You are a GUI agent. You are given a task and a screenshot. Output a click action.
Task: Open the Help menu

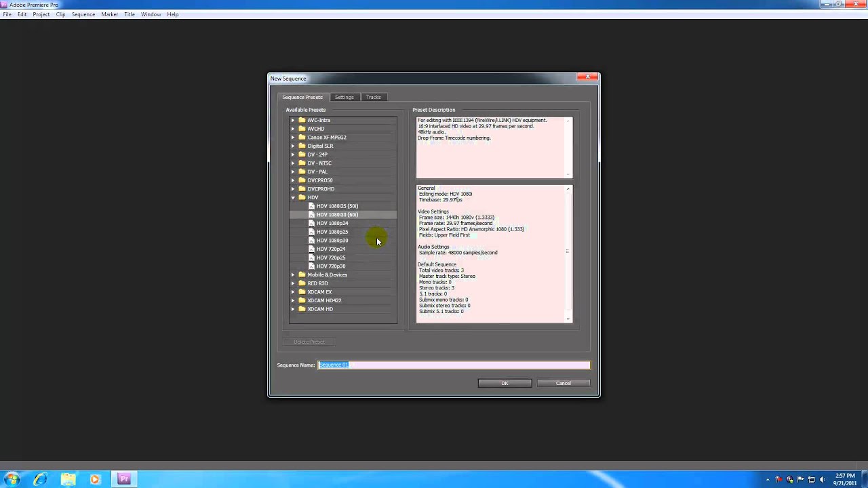173,14
